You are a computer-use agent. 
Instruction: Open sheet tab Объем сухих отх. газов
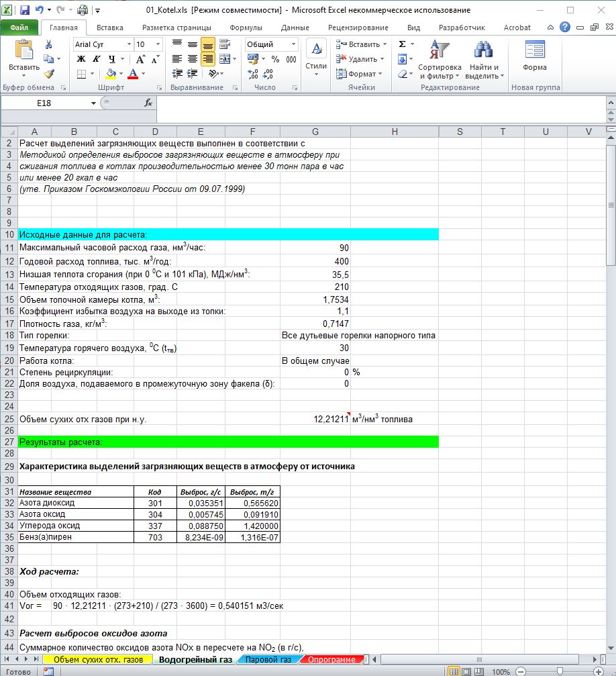(98, 660)
